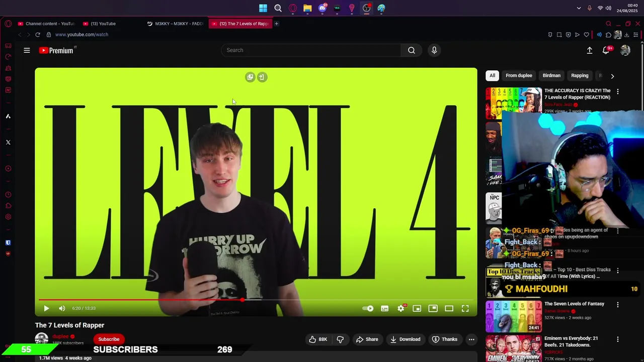Open X (Twitter) in Opera sidebar

8,142
